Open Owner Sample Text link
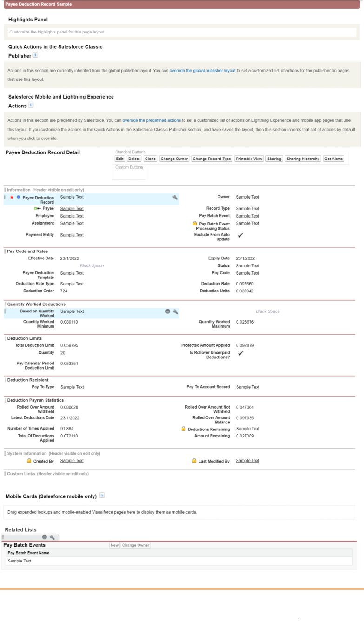The width and height of the screenshot is (364, 622). [247, 197]
